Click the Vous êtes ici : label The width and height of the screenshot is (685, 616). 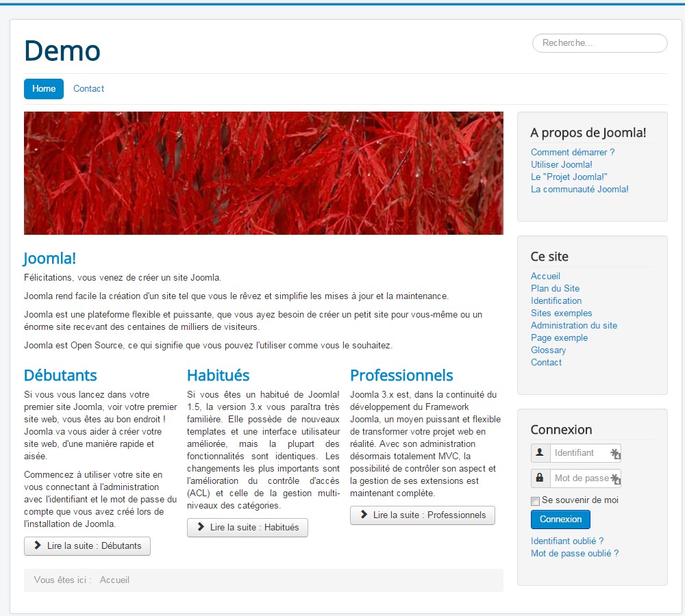[62, 580]
